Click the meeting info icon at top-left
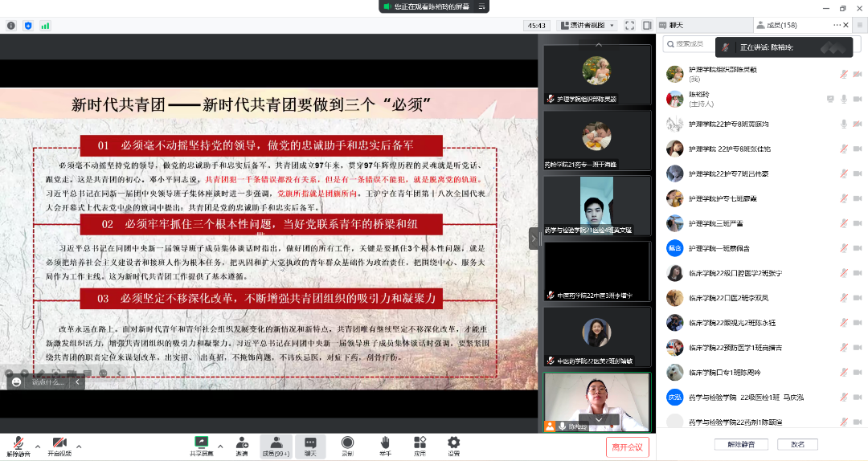 pos(11,26)
